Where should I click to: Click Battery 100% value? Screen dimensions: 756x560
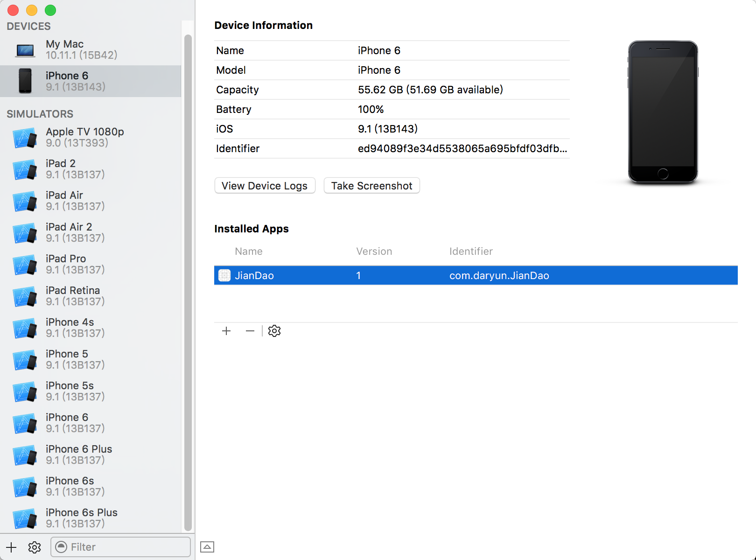[x=371, y=109]
